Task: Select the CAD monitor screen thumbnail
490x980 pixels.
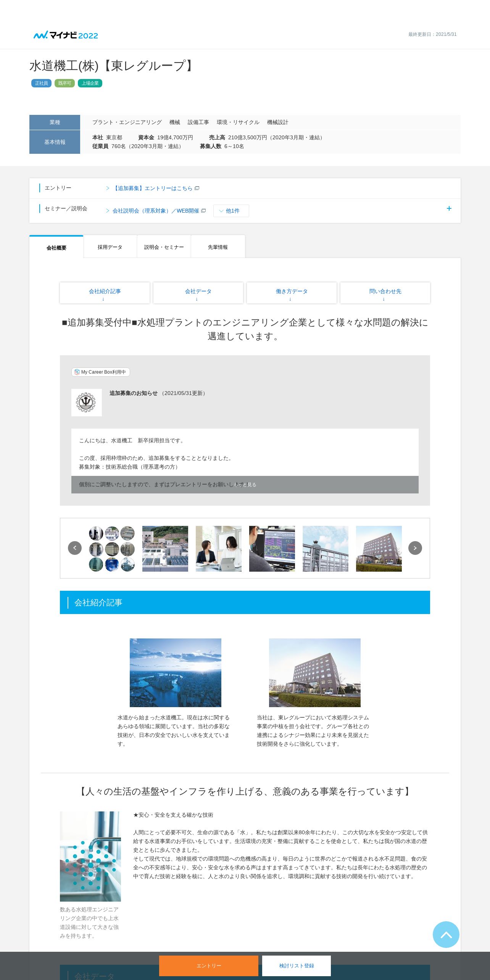Action: pyautogui.click(x=272, y=549)
